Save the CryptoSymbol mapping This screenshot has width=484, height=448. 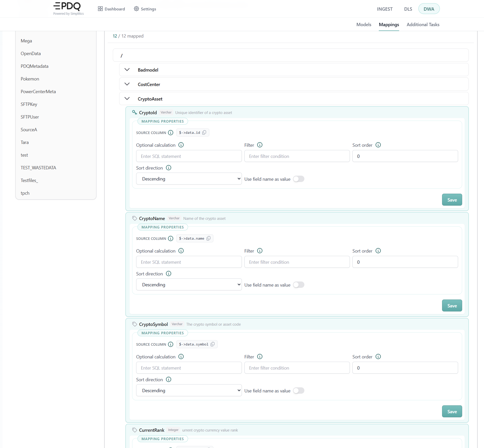[452, 411]
